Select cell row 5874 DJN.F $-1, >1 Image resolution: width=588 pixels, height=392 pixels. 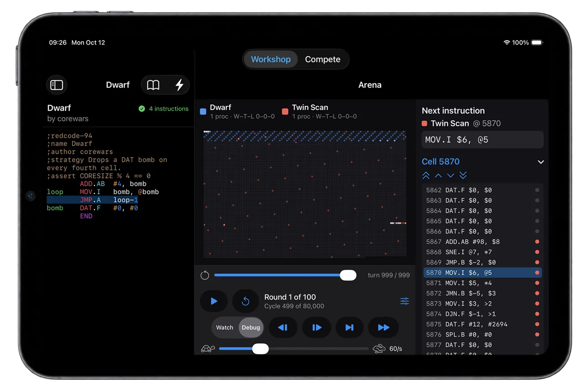(x=483, y=314)
